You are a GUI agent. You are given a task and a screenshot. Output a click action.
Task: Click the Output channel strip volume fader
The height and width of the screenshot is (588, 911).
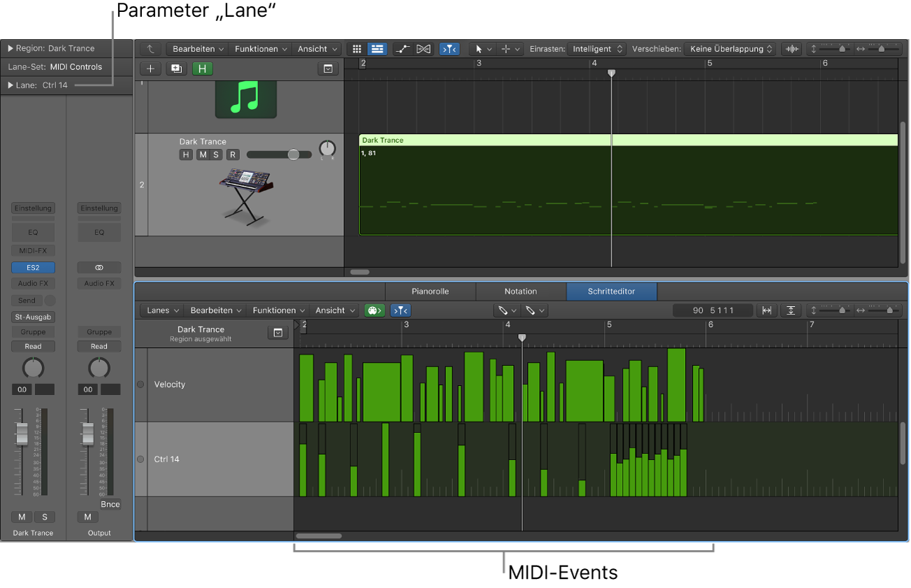pos(88,433)
